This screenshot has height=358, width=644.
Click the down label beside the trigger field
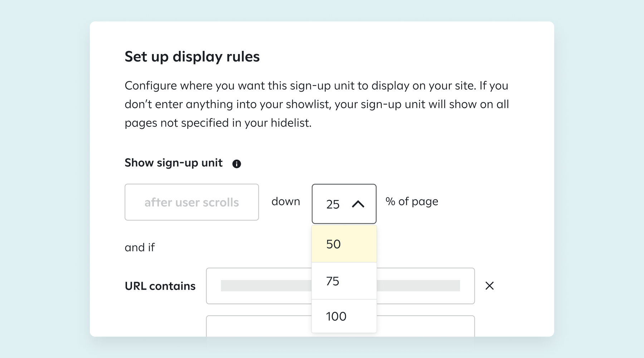(x=286, y=201)
